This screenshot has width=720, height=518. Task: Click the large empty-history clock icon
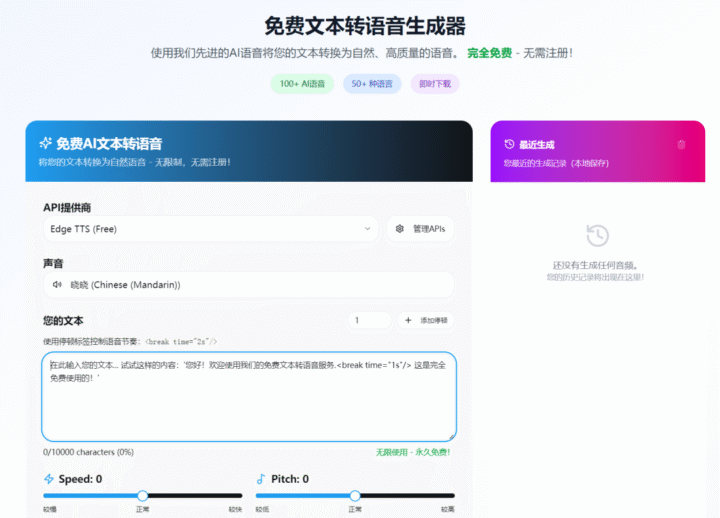(x=597, y=235)
